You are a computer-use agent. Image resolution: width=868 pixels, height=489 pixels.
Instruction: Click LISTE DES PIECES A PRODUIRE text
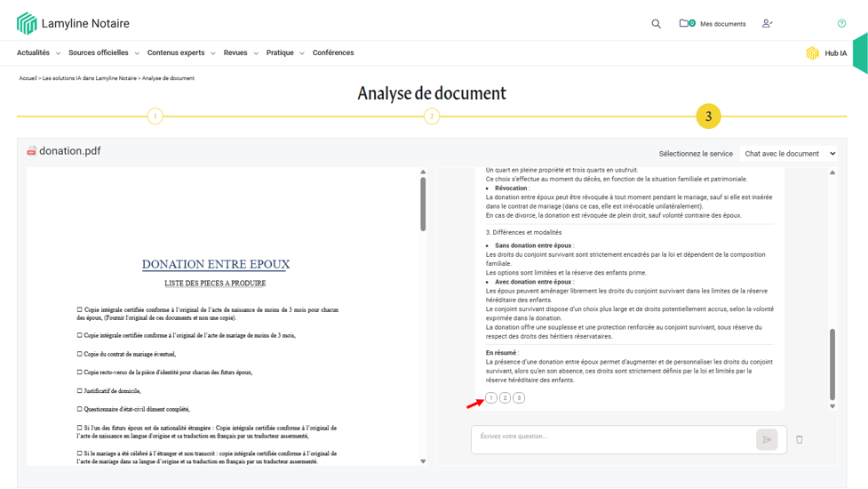coord(215,283)
